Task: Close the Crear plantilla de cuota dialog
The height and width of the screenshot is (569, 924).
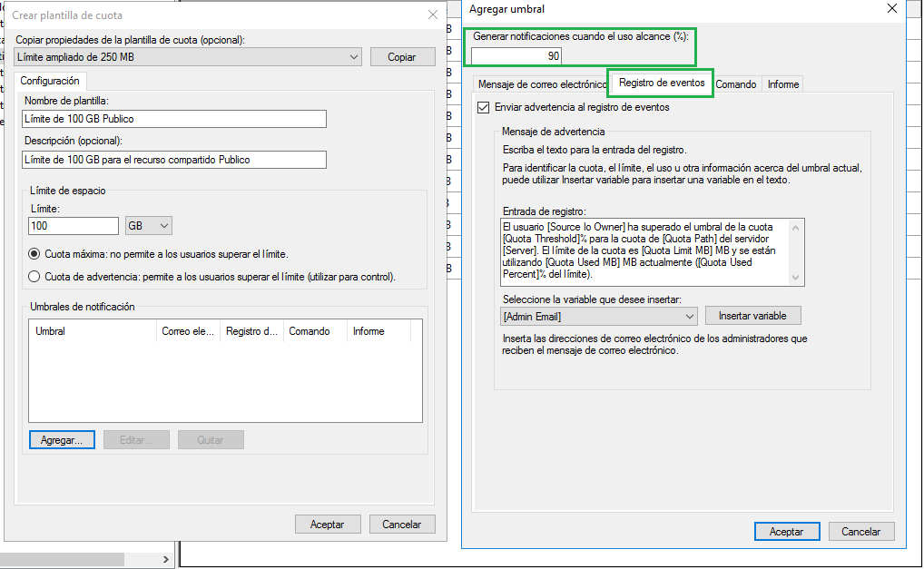Action: (432, 15)
